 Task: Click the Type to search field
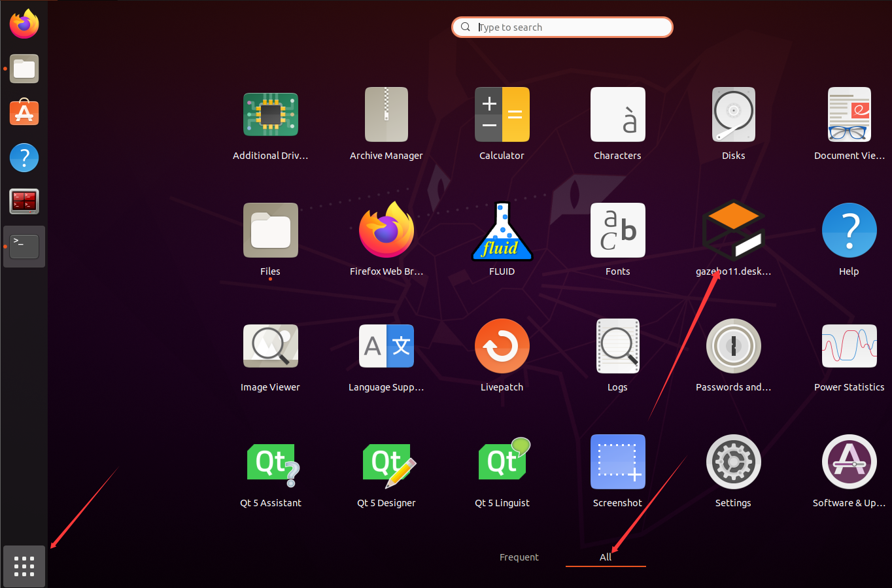tap(562, 27)
